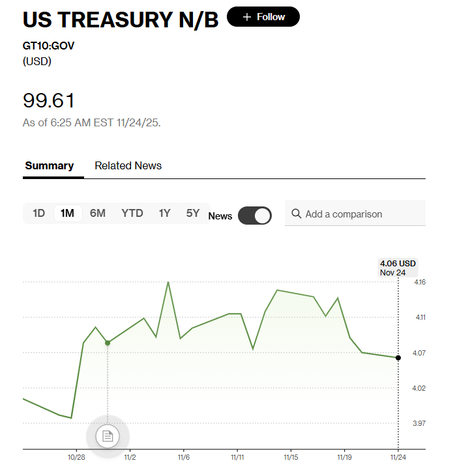Switch to the Summary tab
The image size is (453, 476).
point(50,165)
